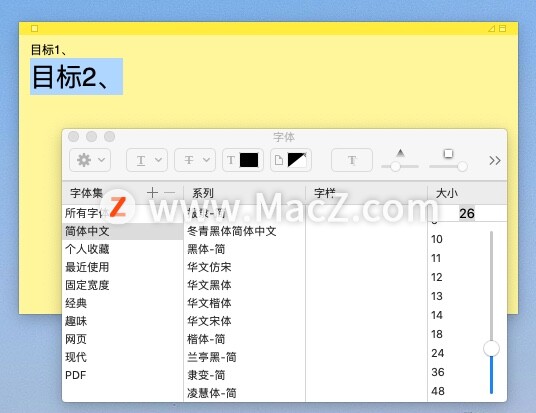Choose the 华文黑体 font family
Screen dimensions: 536x413
244,285
